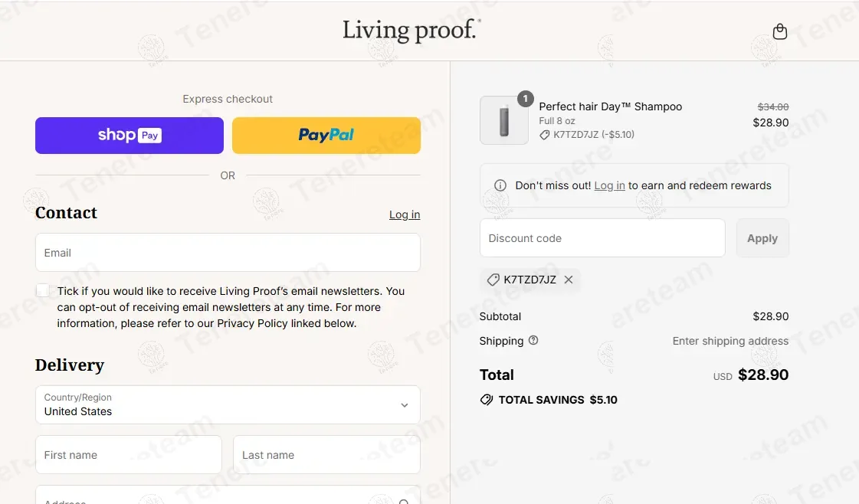Click Log in link in rewards notice

(x=609, y=185)
